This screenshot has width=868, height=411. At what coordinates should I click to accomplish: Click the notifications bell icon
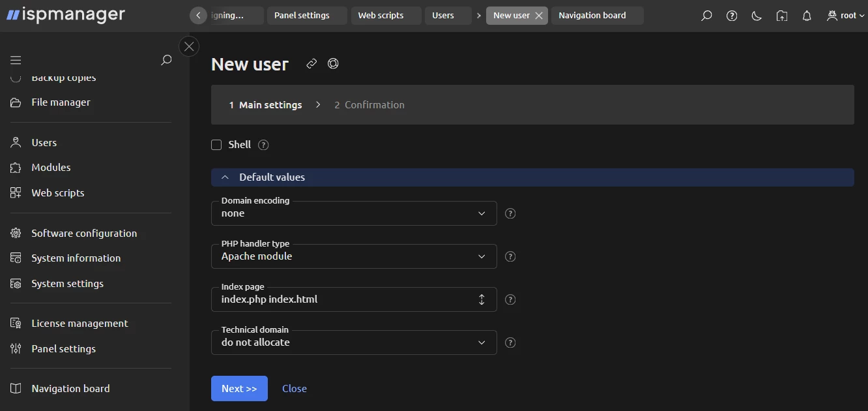click(807, 15)
